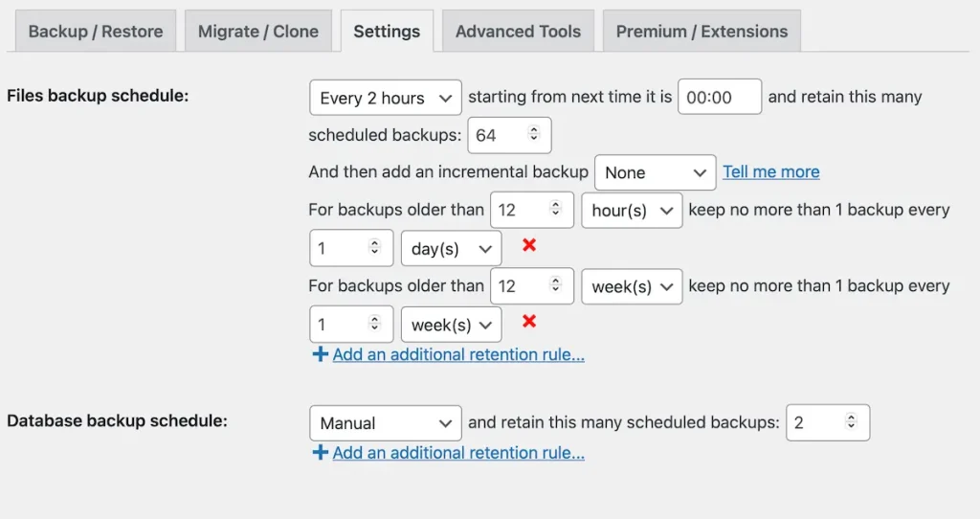Open the week(s) dropdown beside the 1 field

(452, 326)
